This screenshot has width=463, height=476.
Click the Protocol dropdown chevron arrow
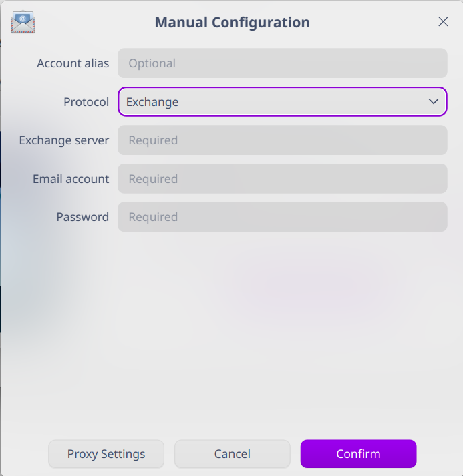pyautogui.click(x=433, y=102)
